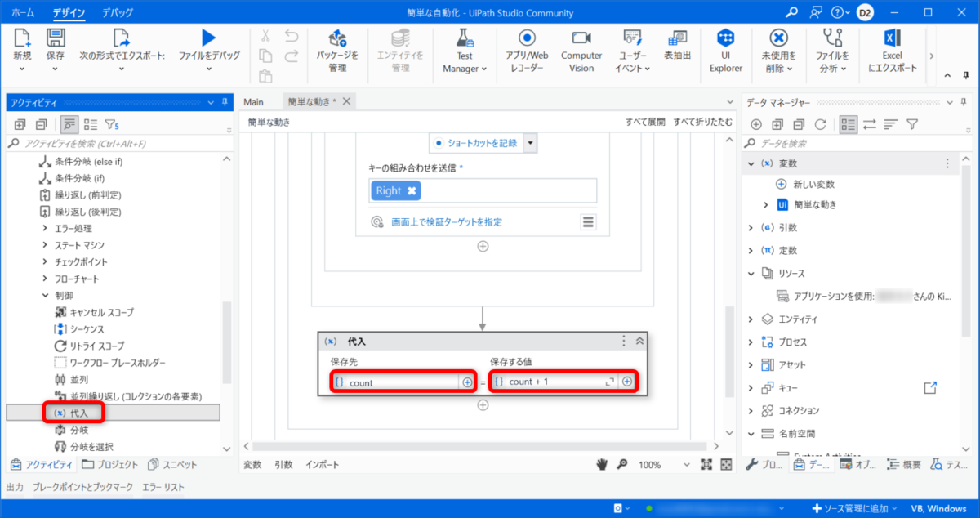
Task: Open the 100% zoom level dropdown
Action: pos(685,464)
